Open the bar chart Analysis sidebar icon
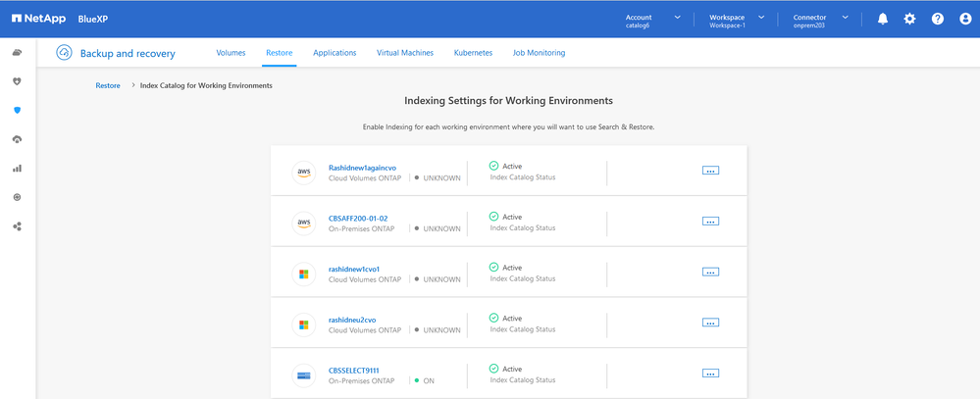 pos(17,169)
